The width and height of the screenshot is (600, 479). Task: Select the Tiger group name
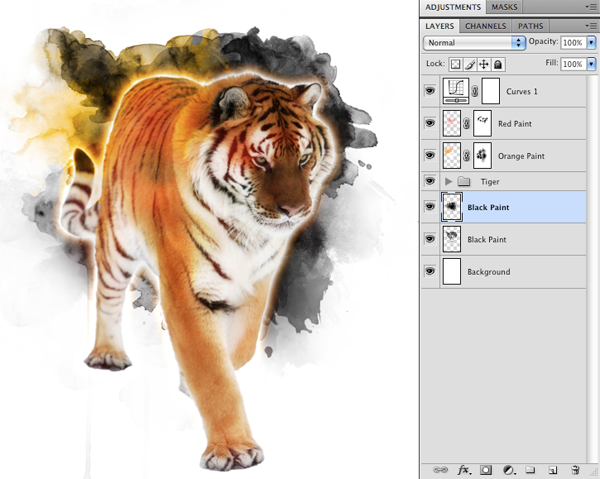490,182
